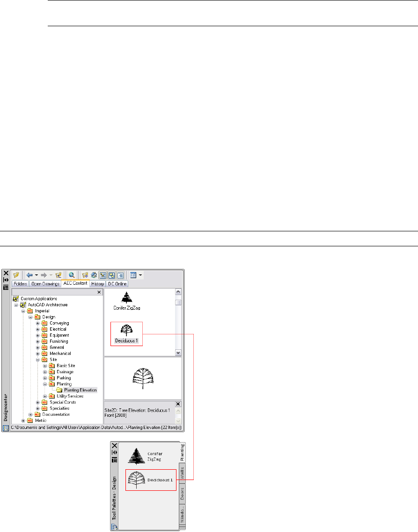The image size is (418, 532).
Task: Select the Special Constr folder label
Action: tap(63, 402)
